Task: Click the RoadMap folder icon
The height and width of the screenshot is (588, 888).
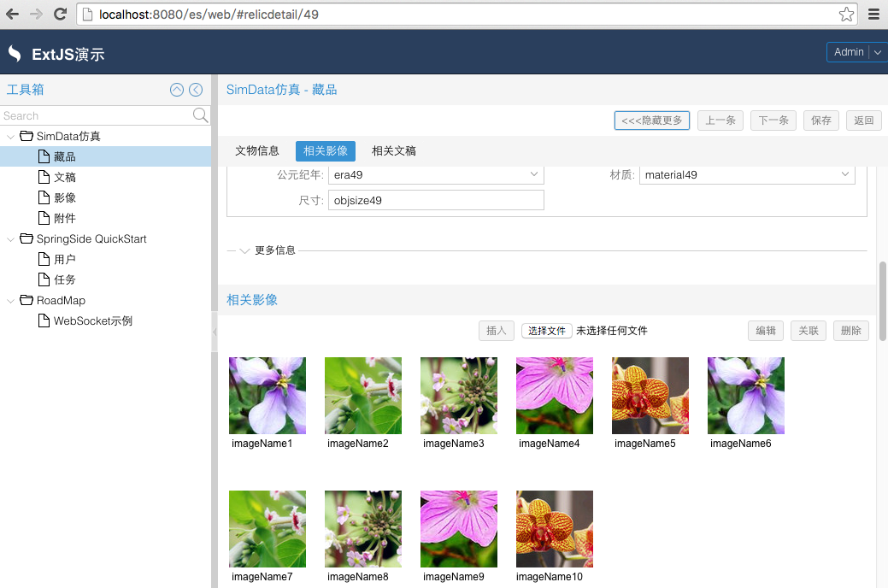Action: [x=26, y=300]
